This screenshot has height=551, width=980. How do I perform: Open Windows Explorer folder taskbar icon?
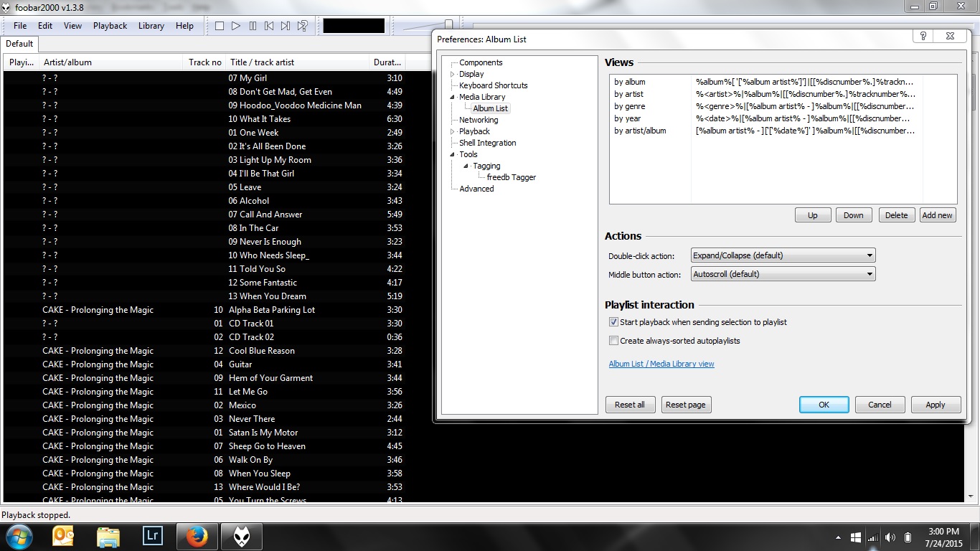(x=108, y=537)
